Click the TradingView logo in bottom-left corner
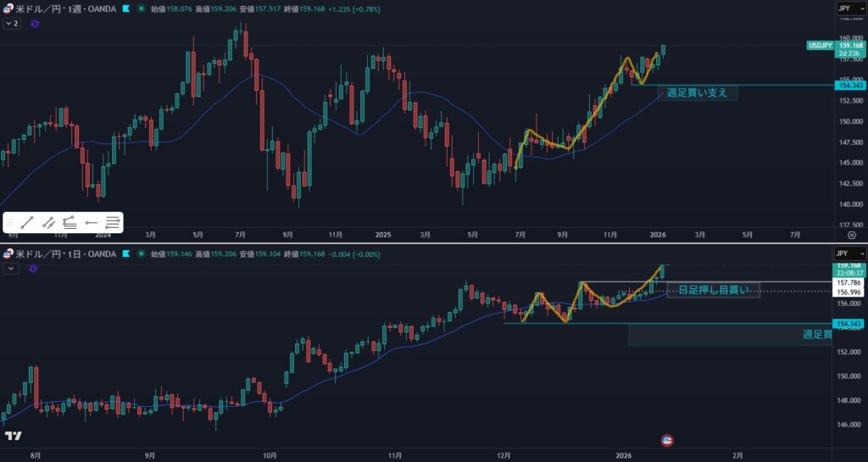 pos(13,437)
